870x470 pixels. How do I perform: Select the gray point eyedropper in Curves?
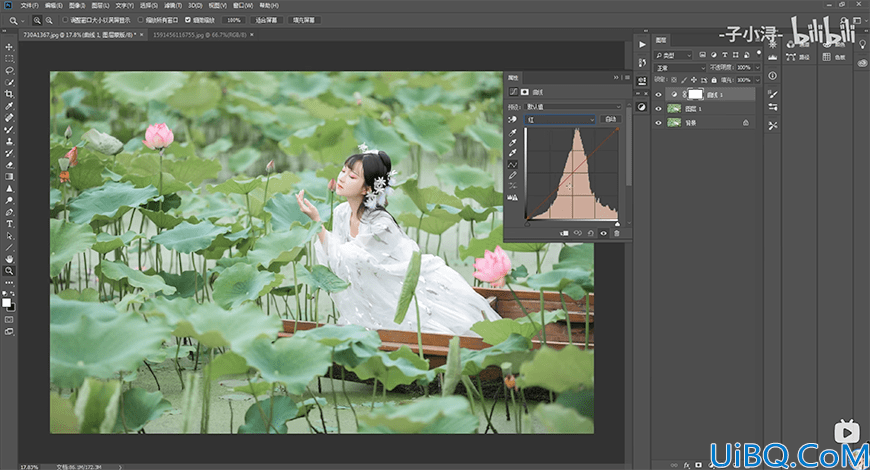(x=513, y=143)
